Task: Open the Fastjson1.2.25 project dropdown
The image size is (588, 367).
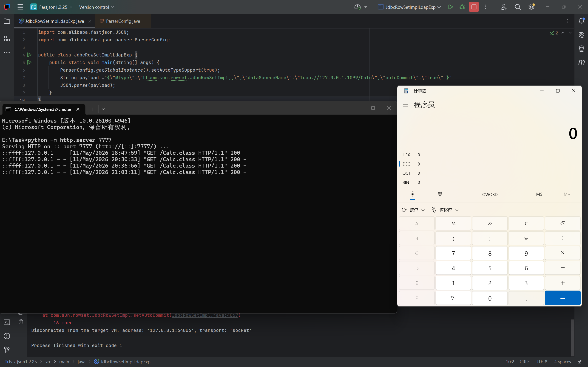Action: (51, 7)
